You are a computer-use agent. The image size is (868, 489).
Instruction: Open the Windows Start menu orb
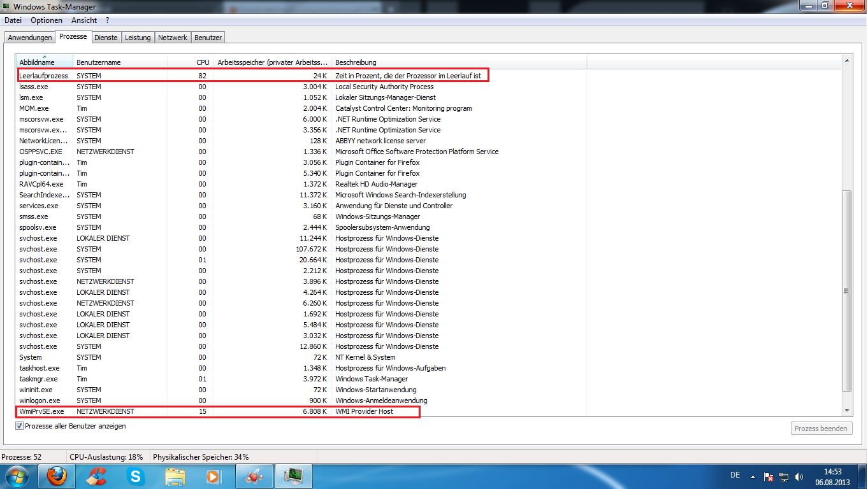(17, 476)
